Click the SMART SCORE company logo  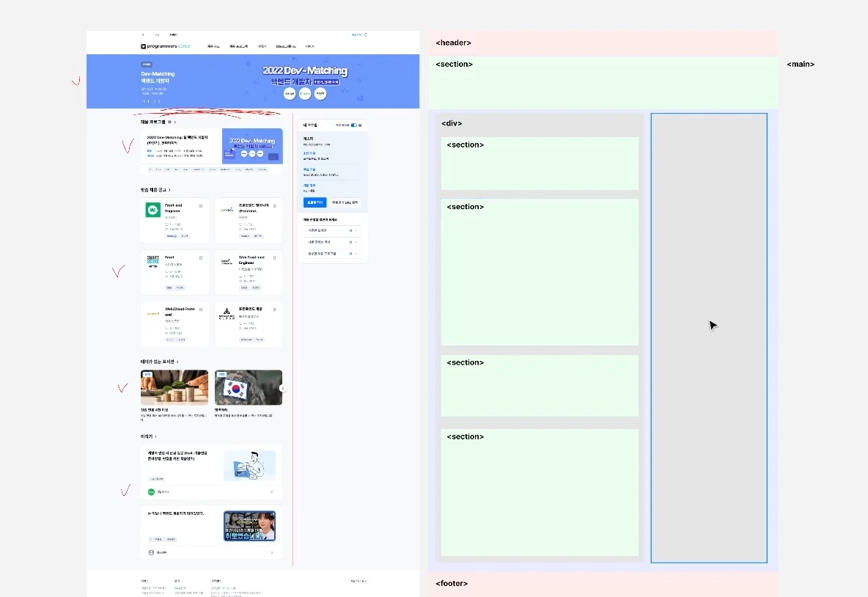tap(152, 261)
